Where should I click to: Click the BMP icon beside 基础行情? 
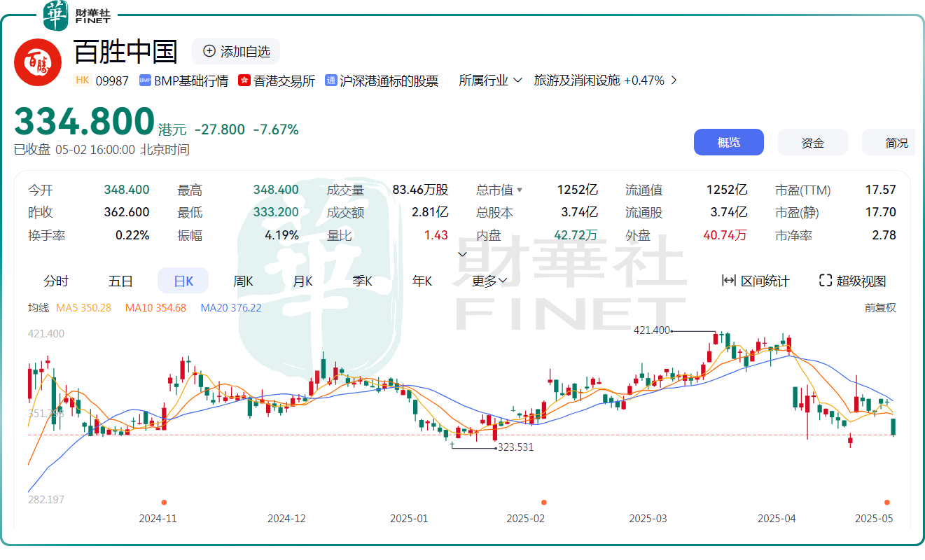point(146,80)
